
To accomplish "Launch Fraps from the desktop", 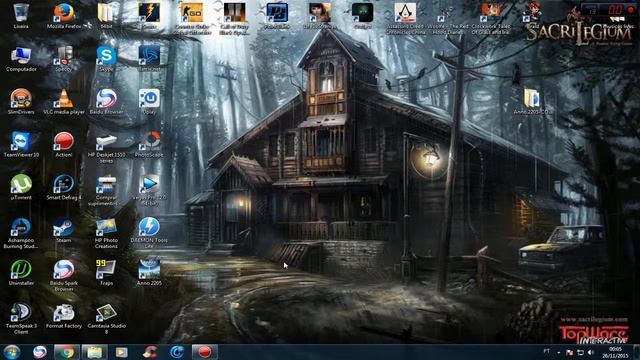I will coord(106,273).
